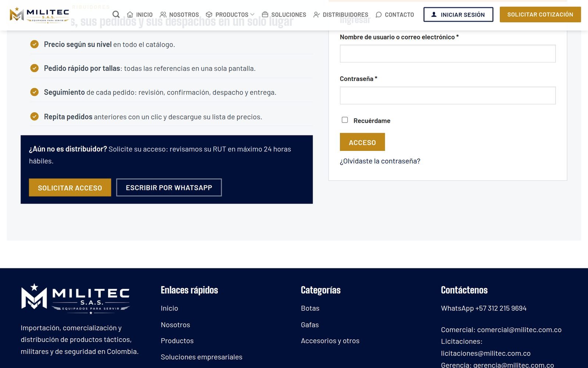This screenshot has height=368, width=588.
Task: Click the Recuérdame label text
Action: pyautogui.click(x=372, y=121)
